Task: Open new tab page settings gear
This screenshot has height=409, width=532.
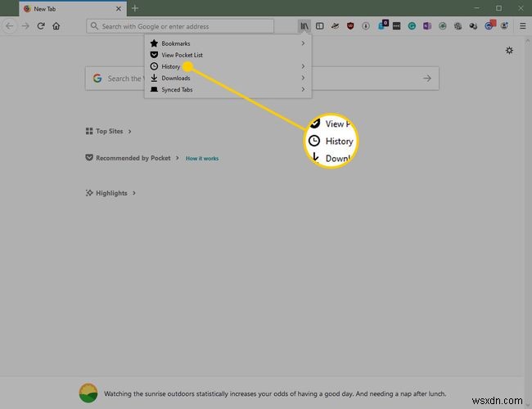Action: [509, 51]
